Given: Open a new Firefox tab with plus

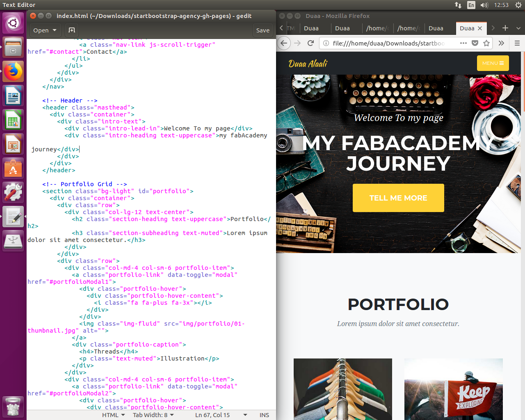Looking at the screenshot, I should point(505,28).
